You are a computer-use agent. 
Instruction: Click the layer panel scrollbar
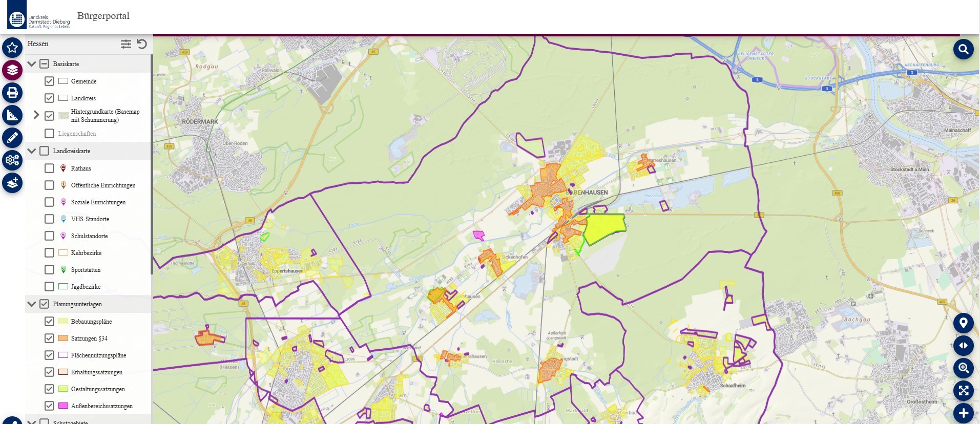pyautogui.click(x=152, y=164)
